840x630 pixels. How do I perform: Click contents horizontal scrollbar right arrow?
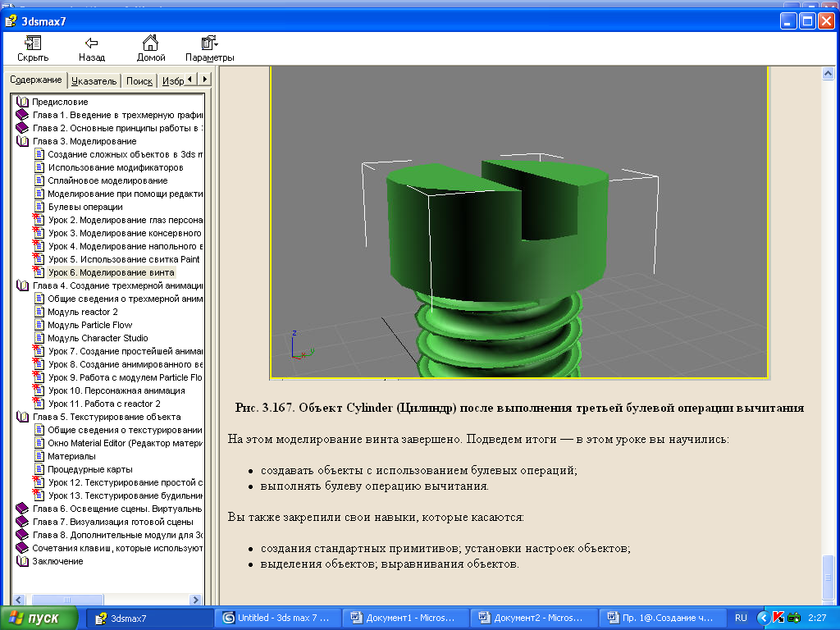pos(195,600)
